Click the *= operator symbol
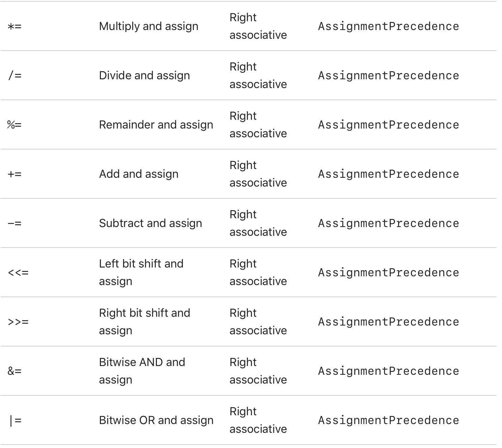502x448 pixels. point(15,26)
